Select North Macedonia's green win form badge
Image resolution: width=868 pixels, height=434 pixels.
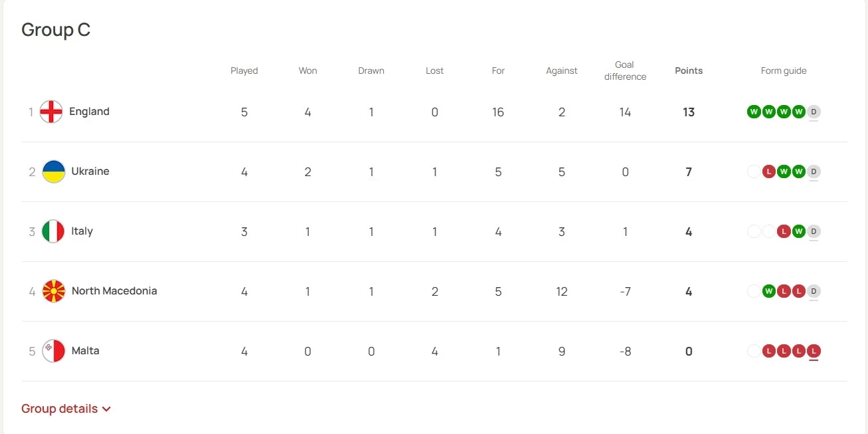[769, 291]
